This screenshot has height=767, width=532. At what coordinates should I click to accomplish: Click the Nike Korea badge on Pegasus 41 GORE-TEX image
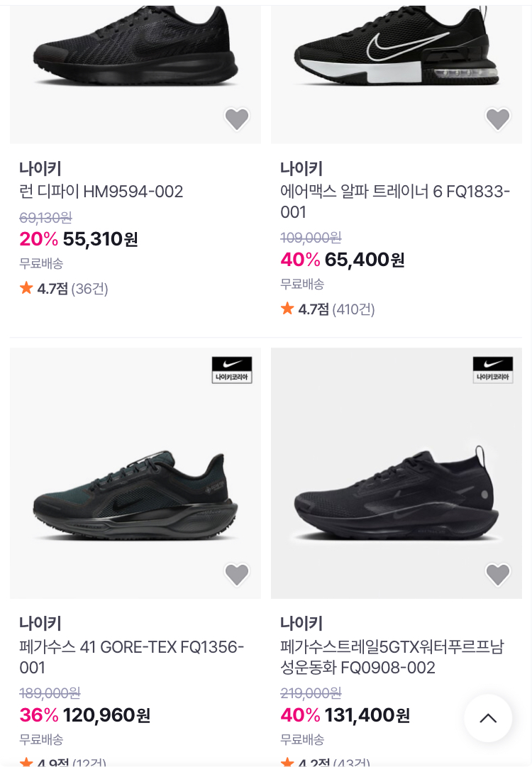pos(232,370)
